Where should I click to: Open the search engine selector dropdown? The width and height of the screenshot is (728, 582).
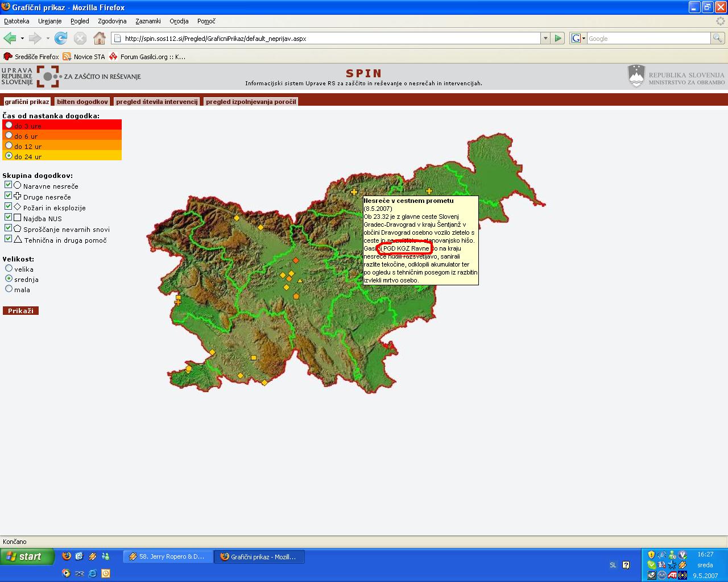[578, 38]
